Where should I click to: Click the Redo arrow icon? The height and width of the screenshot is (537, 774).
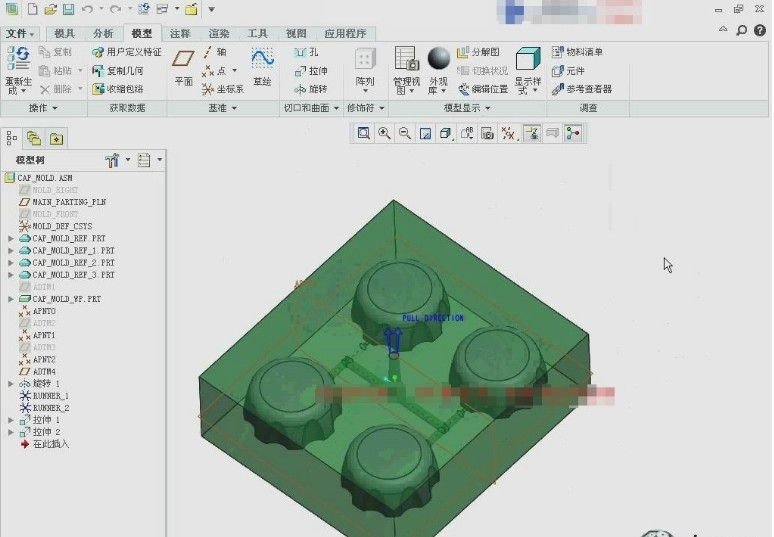pyautogui.click(x=116, y=9)
